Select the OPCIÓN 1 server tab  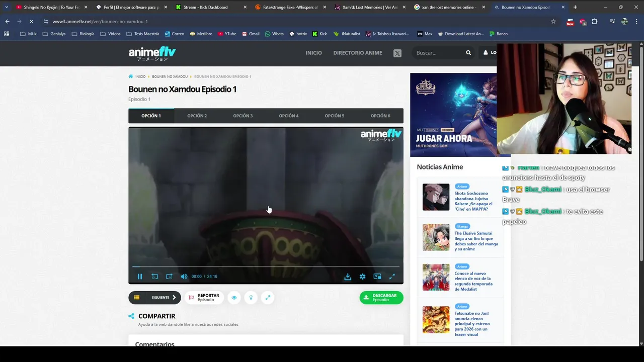[151, 116]
